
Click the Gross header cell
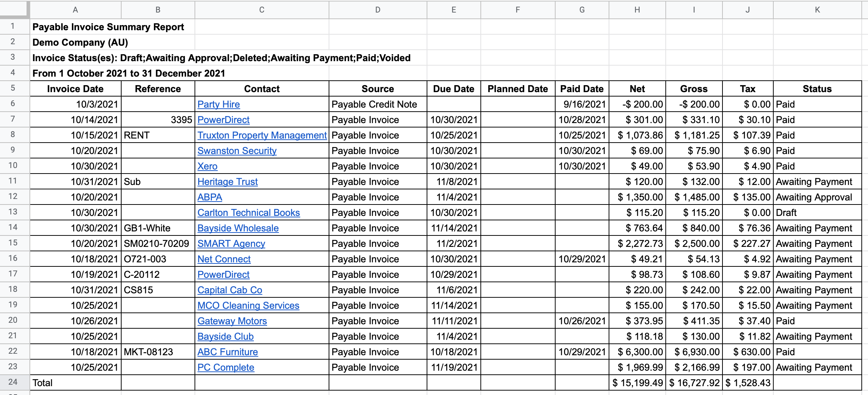[x=694, y=89]
